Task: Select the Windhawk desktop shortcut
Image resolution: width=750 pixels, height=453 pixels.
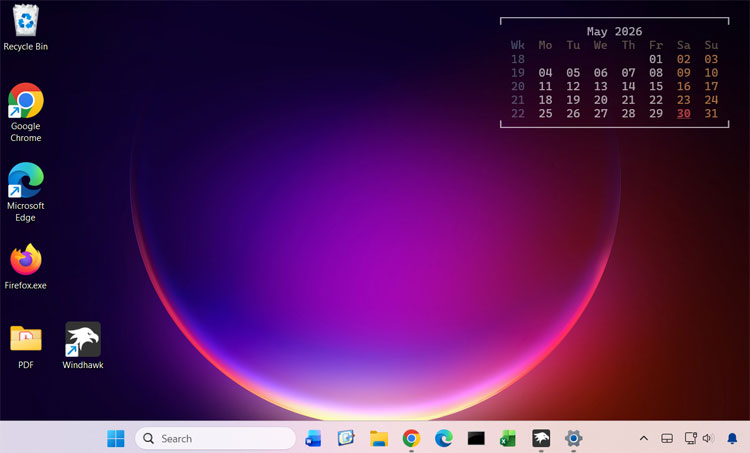Action: pos(83,345)
